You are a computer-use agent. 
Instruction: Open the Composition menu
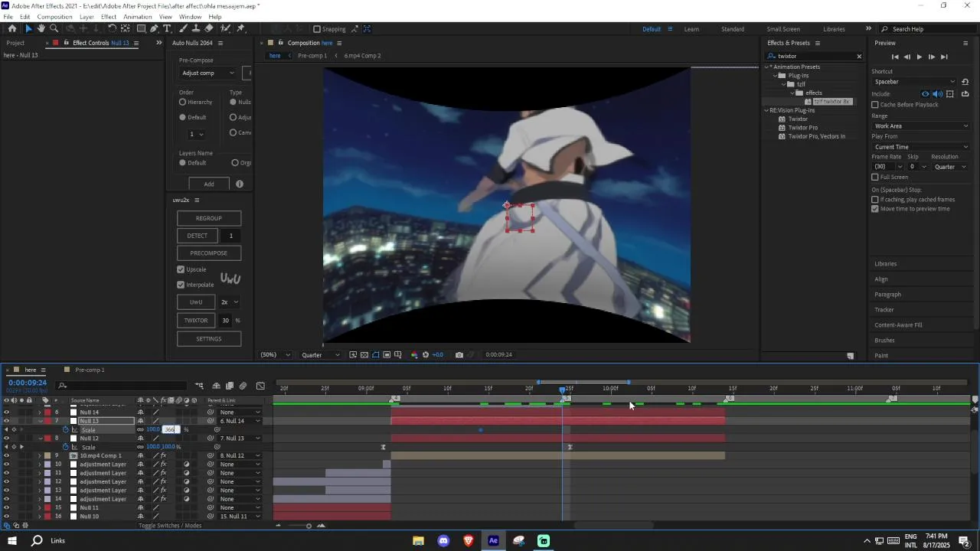(54, 17)
